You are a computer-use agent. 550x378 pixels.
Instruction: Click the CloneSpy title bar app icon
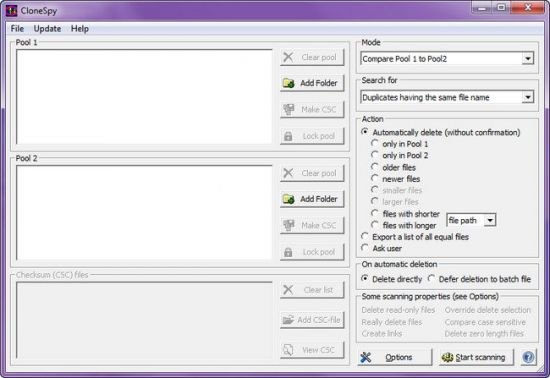11,11
